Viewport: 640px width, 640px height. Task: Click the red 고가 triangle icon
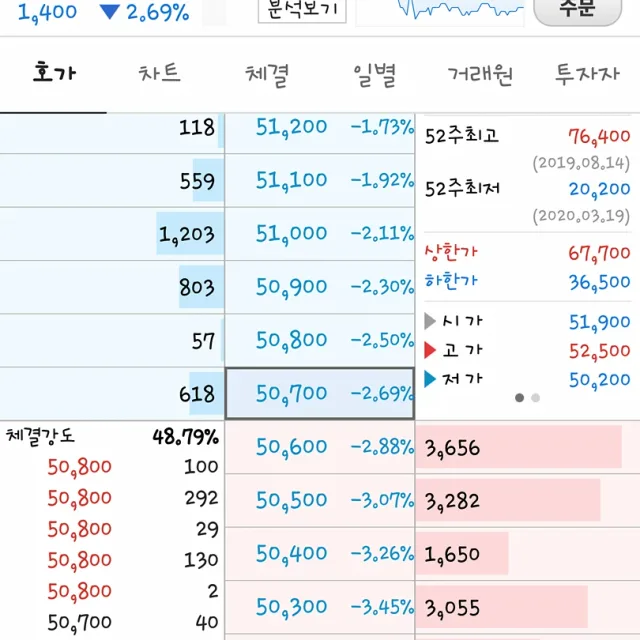tap(429, 350)
